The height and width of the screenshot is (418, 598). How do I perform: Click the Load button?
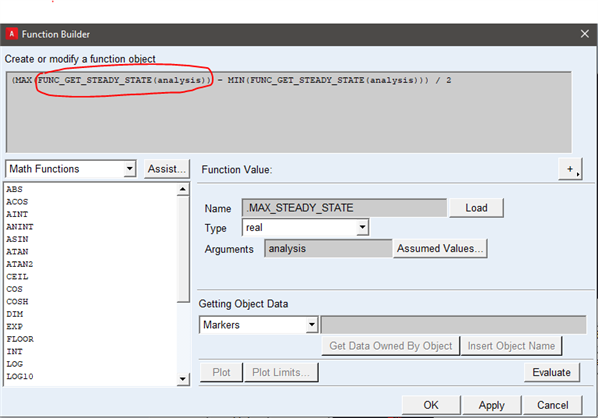tap(476, 208)
